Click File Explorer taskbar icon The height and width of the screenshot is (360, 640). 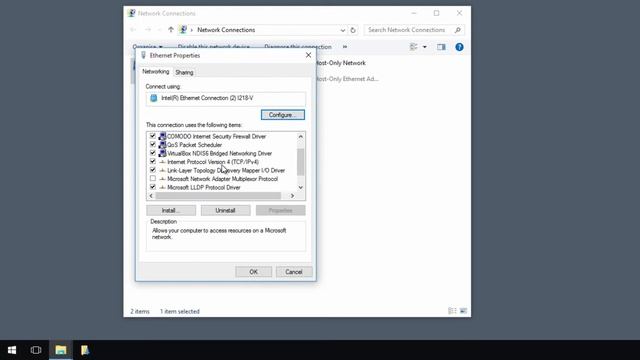point(61,350)
